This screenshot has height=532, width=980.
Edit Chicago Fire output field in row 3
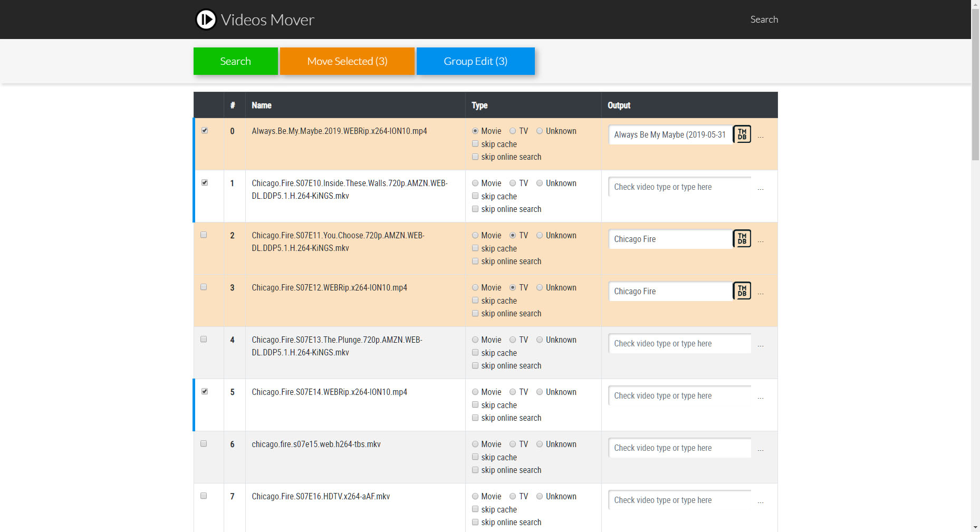[x=670, y=291]
